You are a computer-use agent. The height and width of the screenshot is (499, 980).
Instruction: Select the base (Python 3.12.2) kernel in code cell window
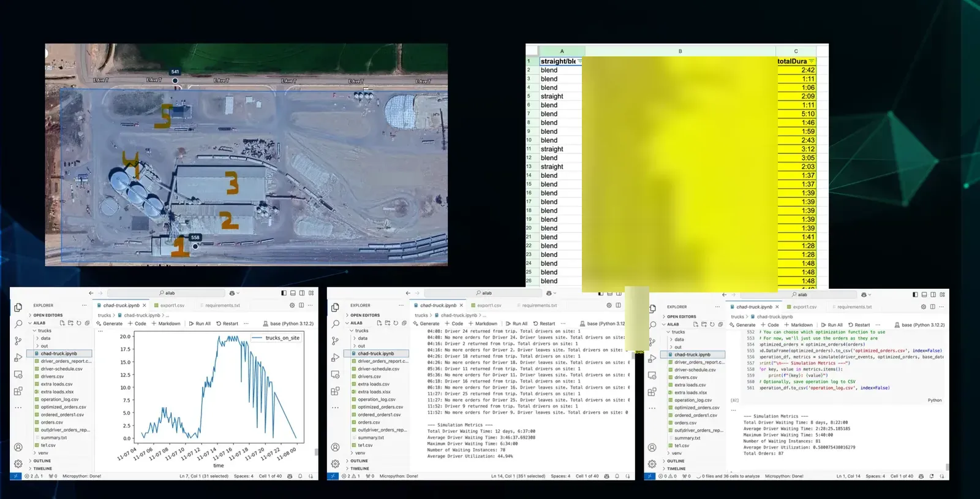click(919, 325)
